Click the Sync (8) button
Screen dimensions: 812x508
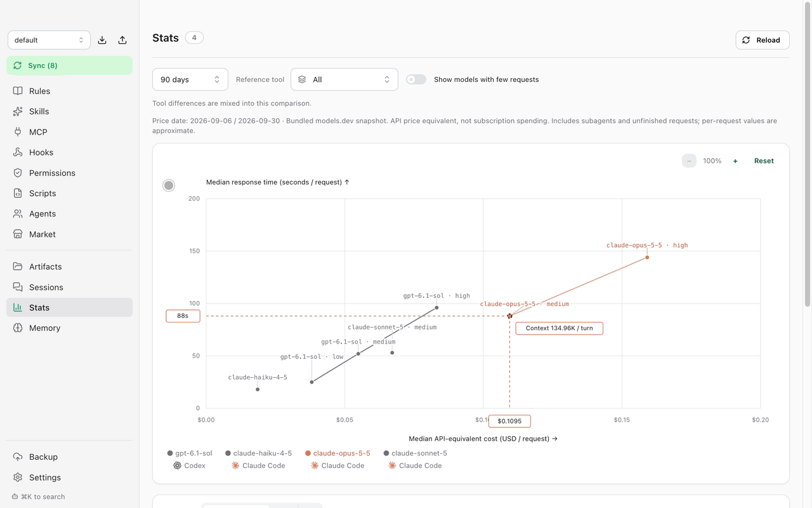[69, 65]
